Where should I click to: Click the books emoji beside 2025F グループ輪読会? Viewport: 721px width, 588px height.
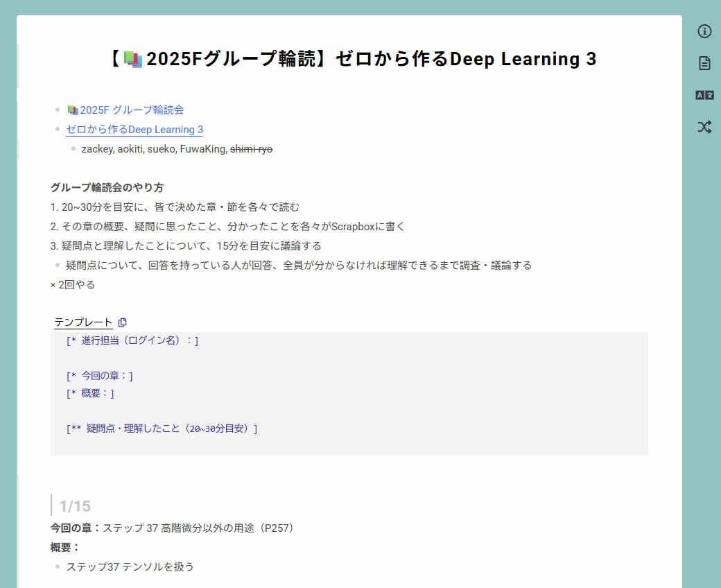pyautogui.click(x=72, y=110)
